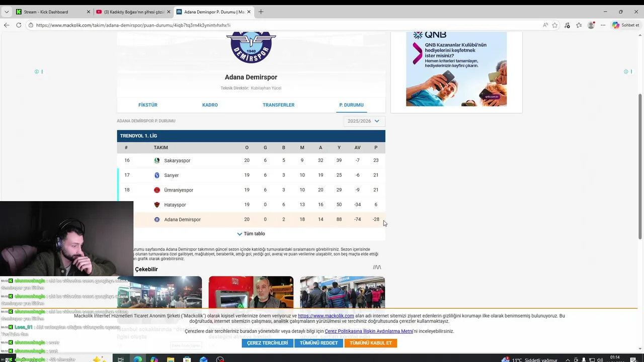Open Ümraniyespor team link
644x362 pixels.
[x=179, y=190]
